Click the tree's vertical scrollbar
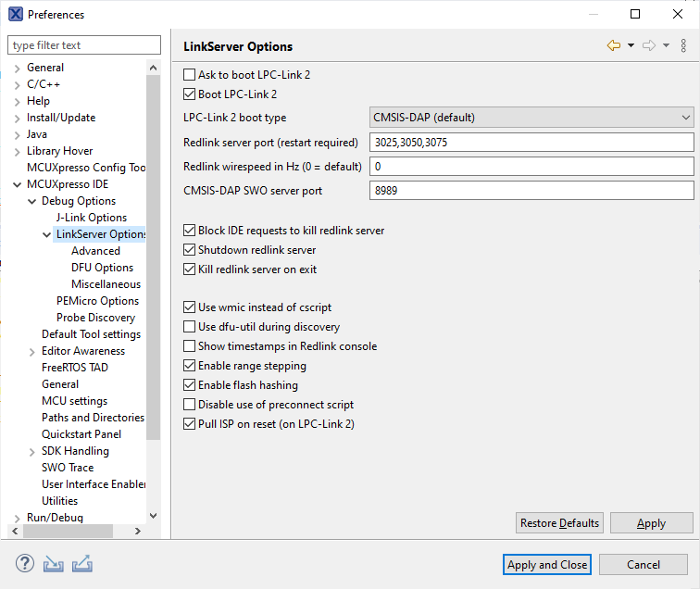 click(154, 278)
